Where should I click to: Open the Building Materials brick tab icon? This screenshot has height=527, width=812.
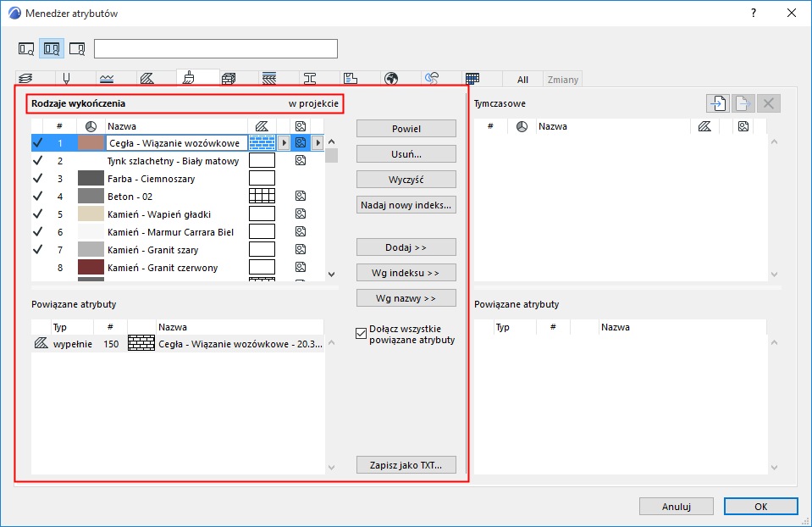coord(229,78)
